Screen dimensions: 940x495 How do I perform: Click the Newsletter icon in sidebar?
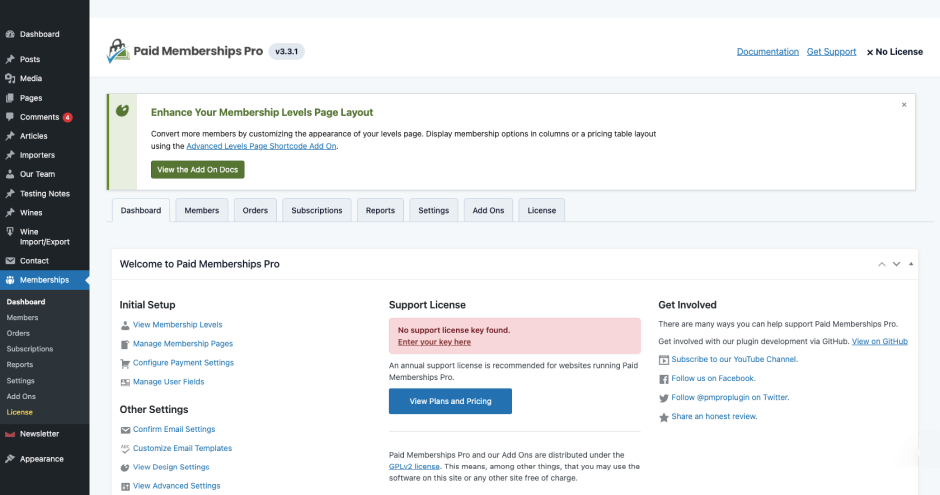point(10,434)
